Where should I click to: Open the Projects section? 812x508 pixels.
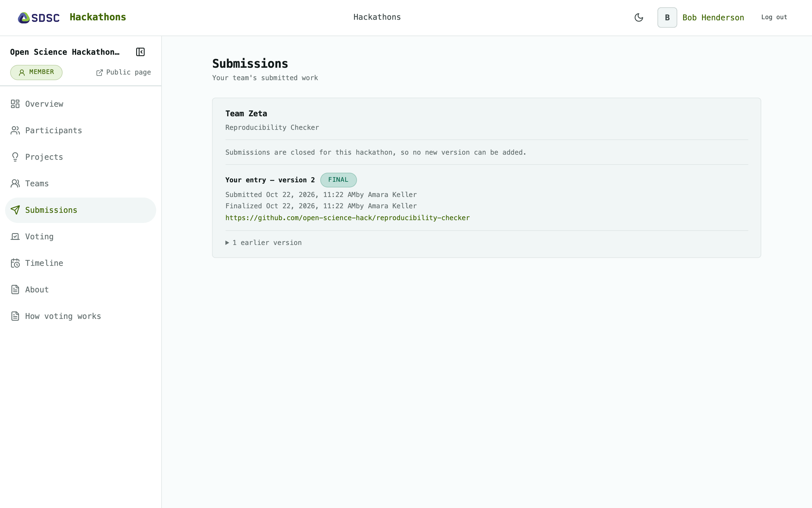click(x=81, y=157)
